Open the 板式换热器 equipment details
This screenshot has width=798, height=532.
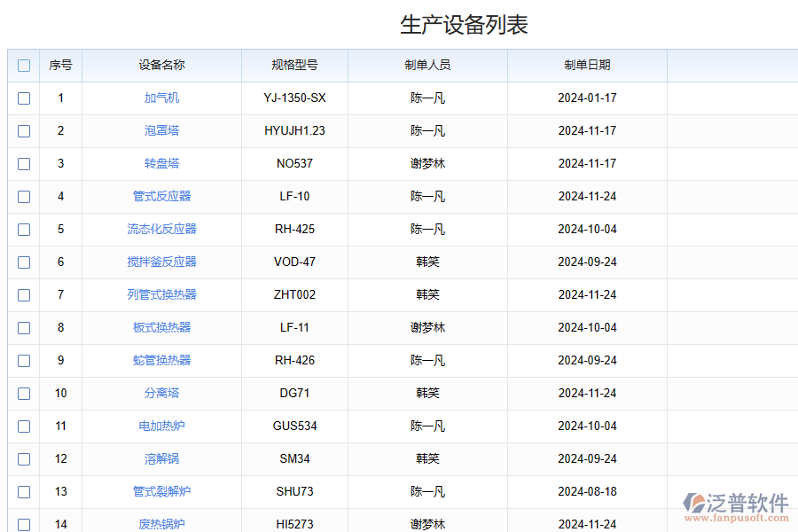click(x=160, y=327)
